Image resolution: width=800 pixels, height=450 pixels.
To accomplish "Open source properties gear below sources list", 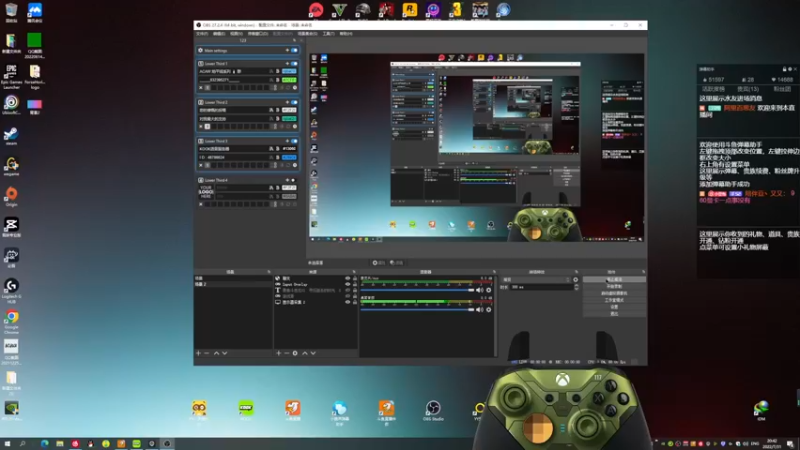I will (295, 353).
